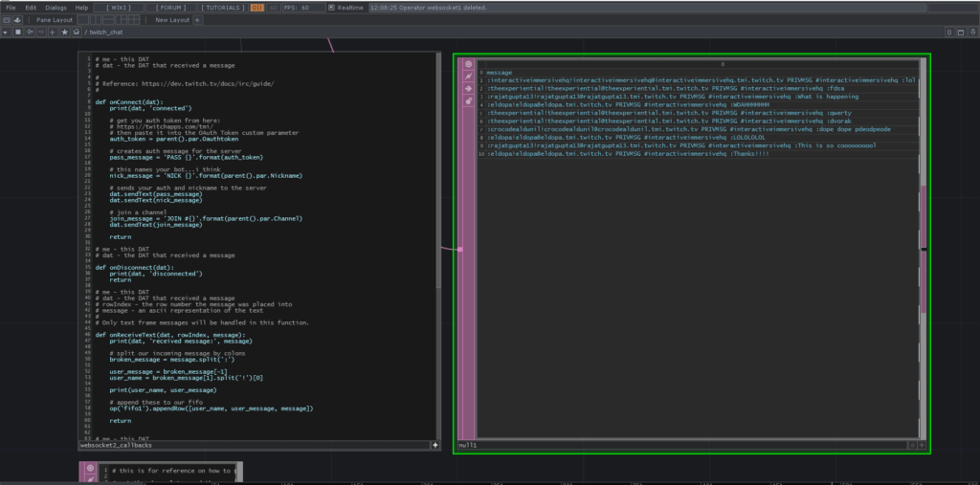Click 'def onReceiveText' code line

[x=170, y=335]
